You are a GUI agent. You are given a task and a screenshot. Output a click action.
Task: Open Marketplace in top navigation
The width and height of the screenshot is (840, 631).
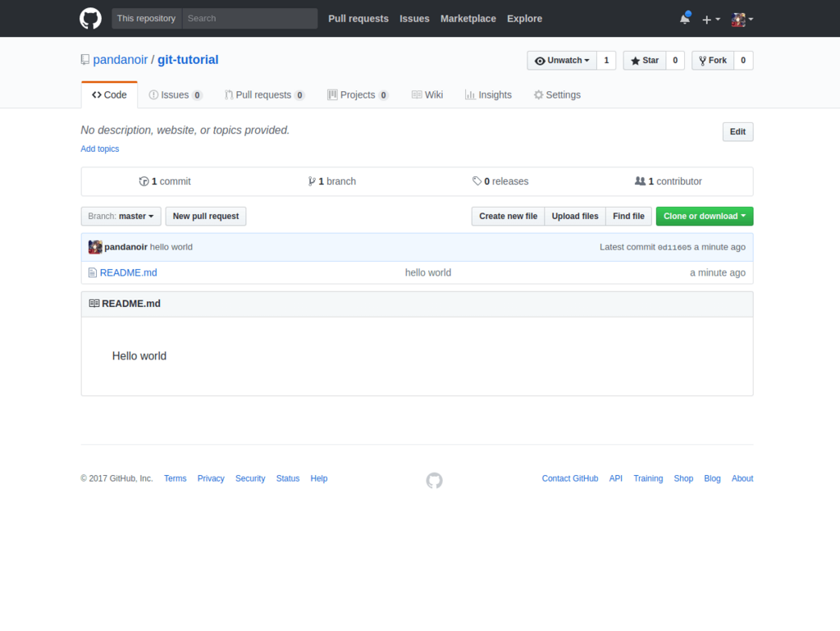click(x=468, y=19)
